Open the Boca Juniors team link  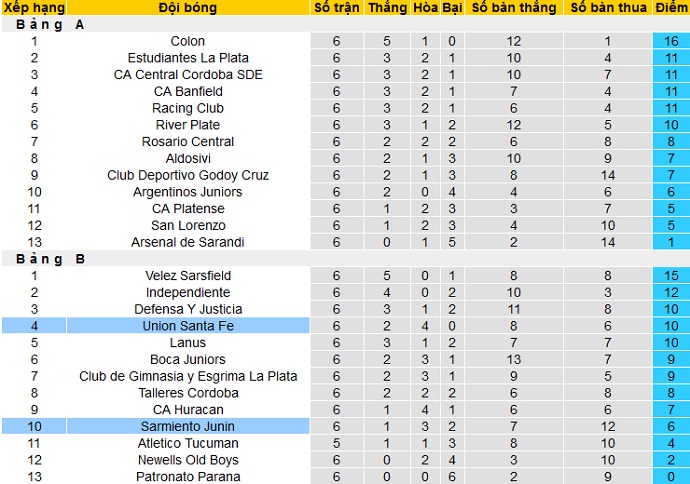(188, 359)
